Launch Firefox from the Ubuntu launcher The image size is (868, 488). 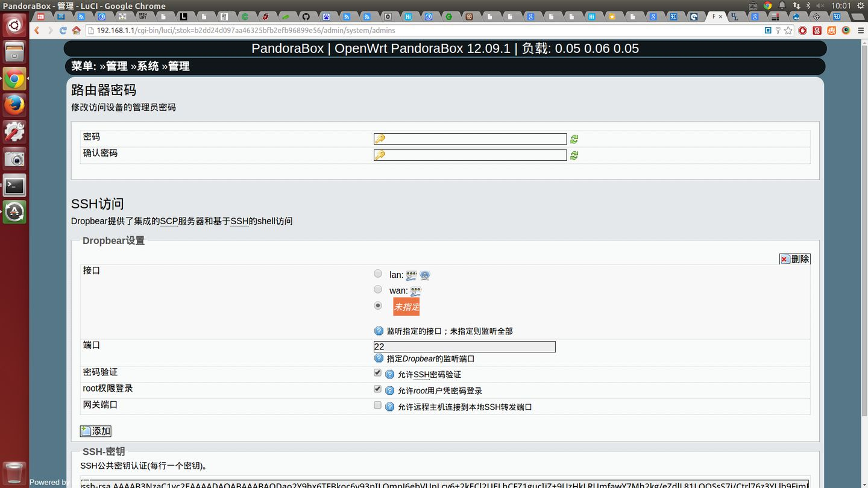click(x=14, y=105)
